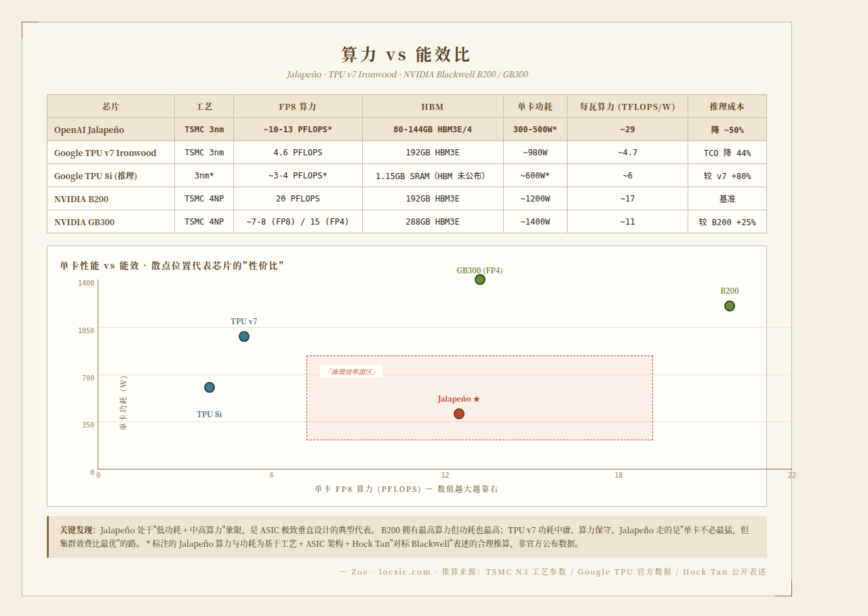868x616 pixels.
Task: Click the B200 green data point
Action: coord(730,306)
